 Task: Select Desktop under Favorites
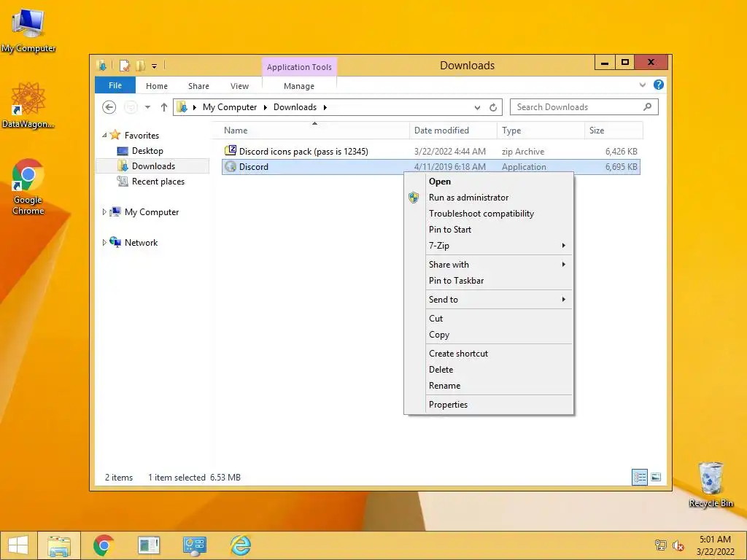coord(147,151)
